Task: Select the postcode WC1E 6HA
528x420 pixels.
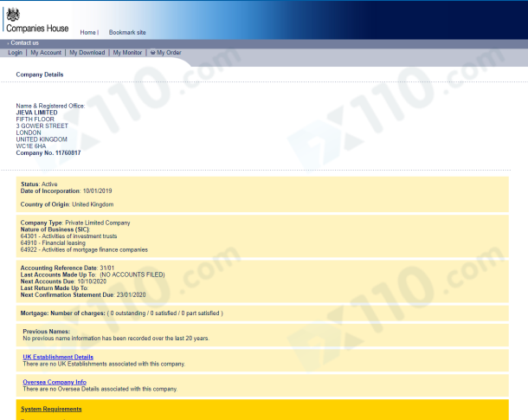Action: coord(31,146)
